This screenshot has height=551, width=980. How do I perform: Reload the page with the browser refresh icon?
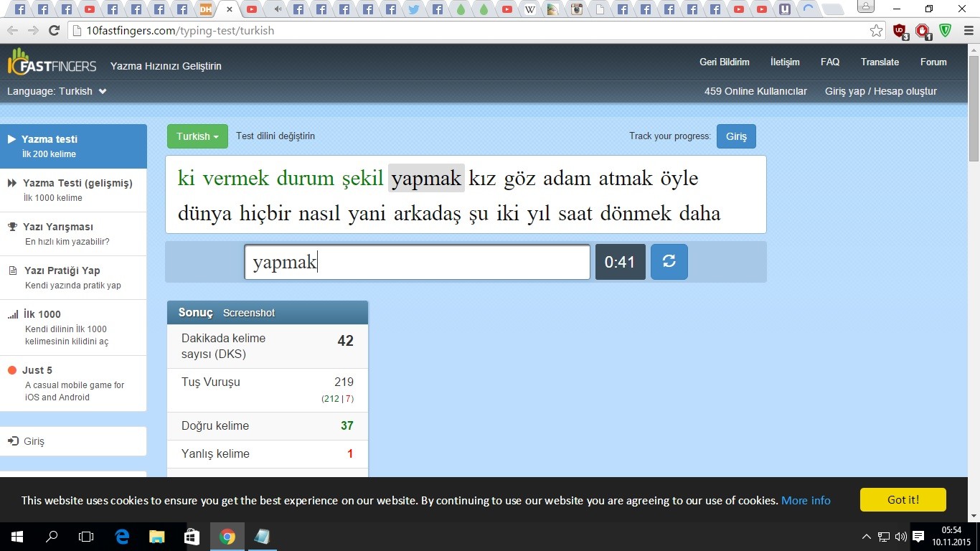pyautogui.click(x=54, y=31)
